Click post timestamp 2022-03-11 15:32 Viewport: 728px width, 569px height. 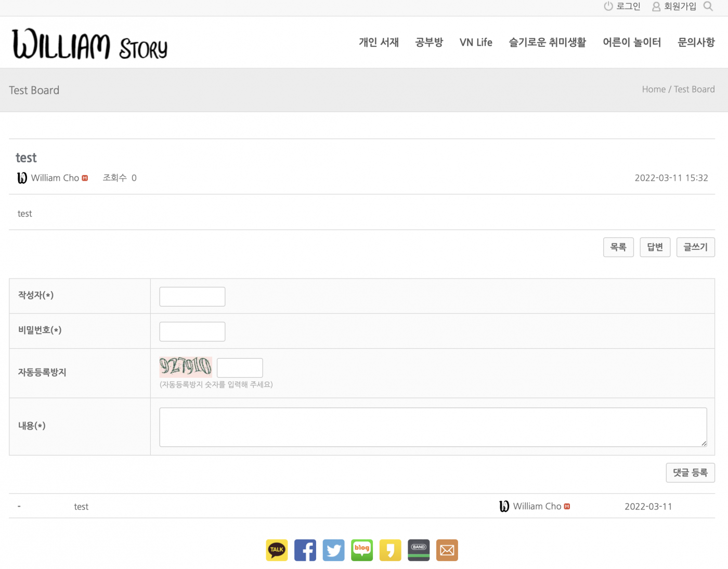[671, 178]
